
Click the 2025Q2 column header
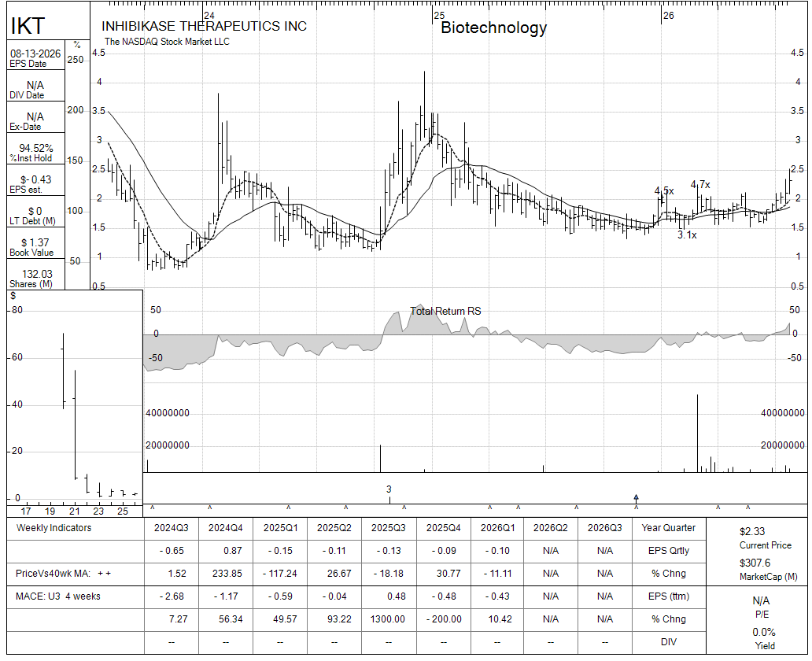(334, 528)
